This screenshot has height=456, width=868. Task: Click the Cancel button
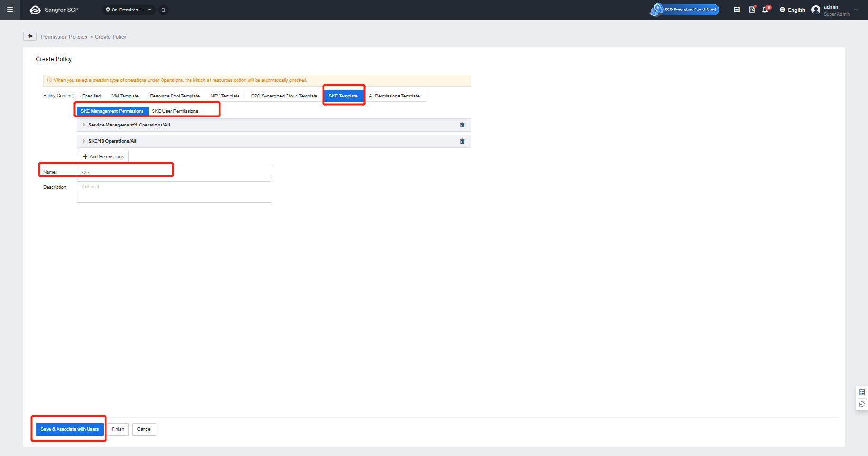coord(144,429)
